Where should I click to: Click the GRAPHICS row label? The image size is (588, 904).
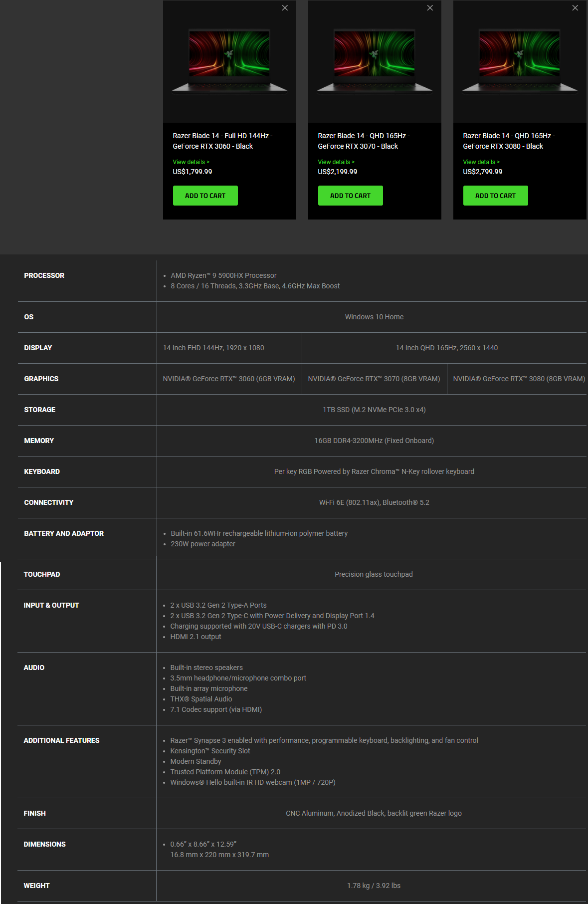(41, 379)
